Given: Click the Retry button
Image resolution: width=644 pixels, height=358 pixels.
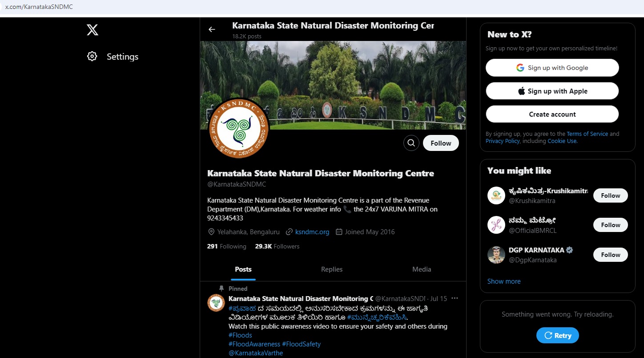Looking at the screenshot, I should [x=557, y=335].
